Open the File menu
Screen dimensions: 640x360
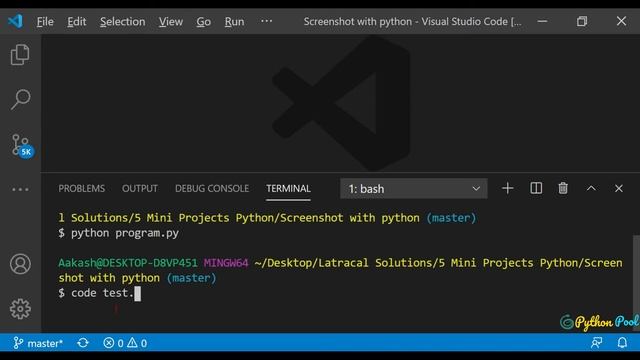click(45, 21)
